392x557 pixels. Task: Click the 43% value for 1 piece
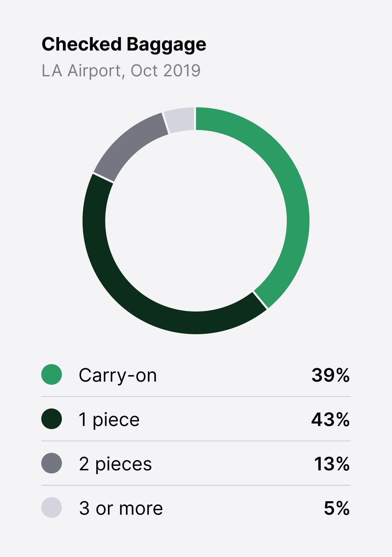point(330,419)
